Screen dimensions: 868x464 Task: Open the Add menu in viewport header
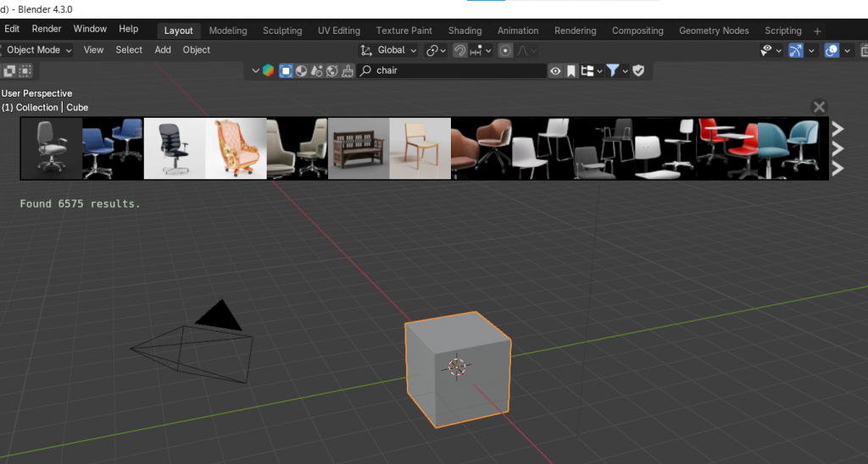[163, 50]
